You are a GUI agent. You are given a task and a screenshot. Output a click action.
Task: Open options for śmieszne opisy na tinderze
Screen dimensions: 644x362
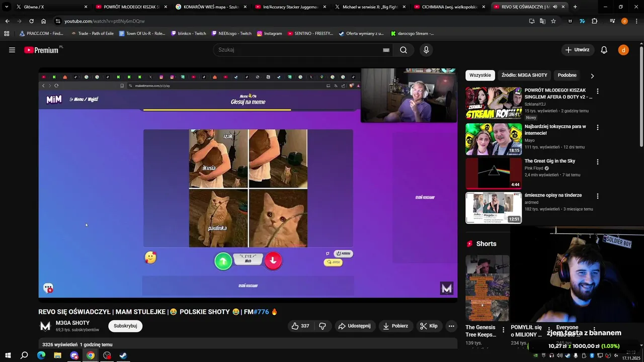click(598, 196)
